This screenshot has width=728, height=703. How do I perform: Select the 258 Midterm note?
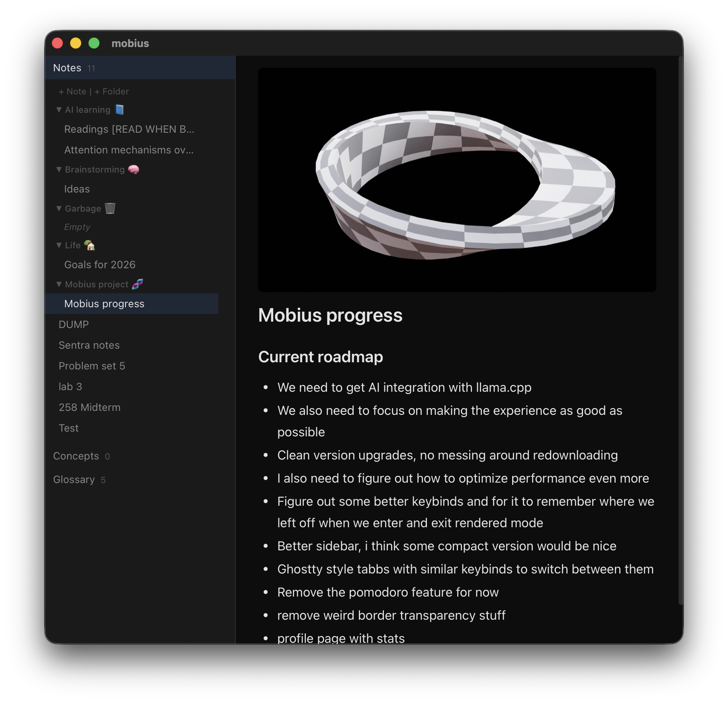coord(89,407)
